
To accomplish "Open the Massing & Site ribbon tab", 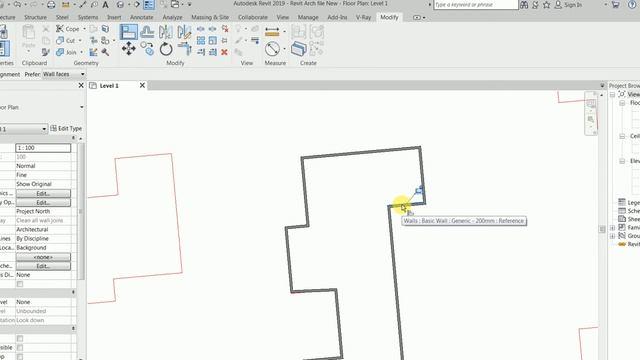I will tap(210, 18).
